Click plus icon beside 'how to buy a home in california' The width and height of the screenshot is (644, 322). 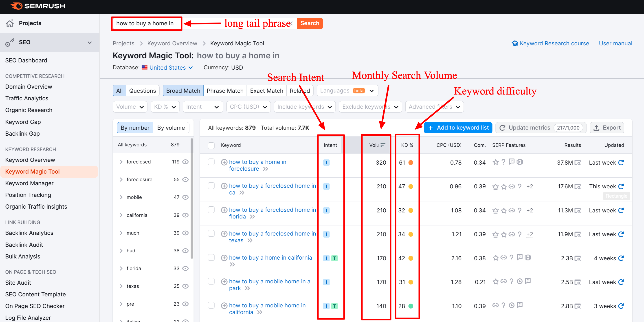(224, 258)
